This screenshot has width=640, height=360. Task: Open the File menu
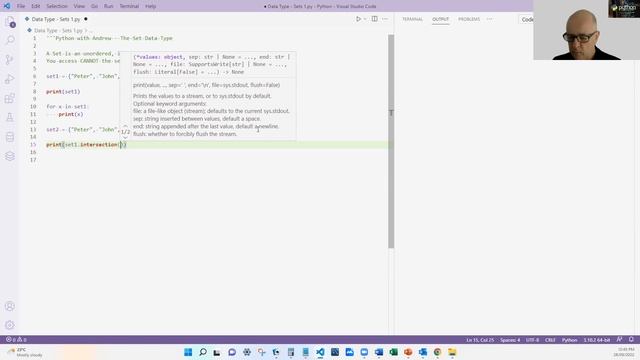[21, 6]
